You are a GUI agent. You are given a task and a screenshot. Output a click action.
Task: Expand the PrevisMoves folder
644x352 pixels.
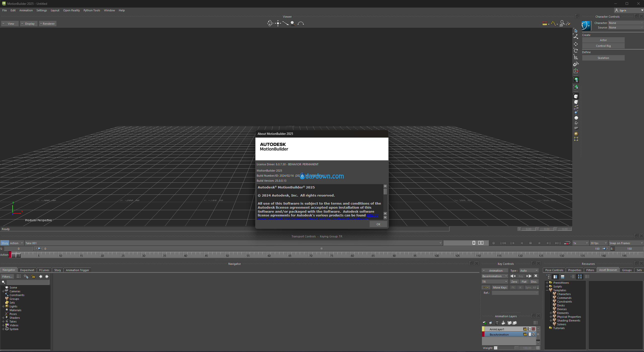[x=547, y=283]
